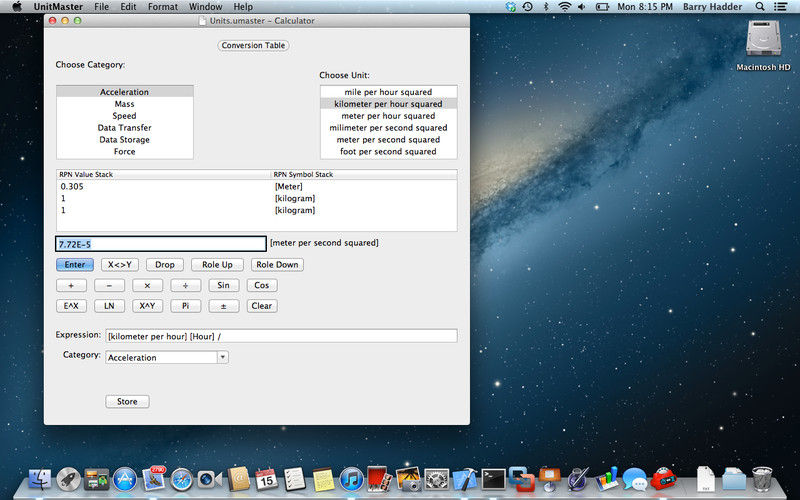Open the Trash in the dock
This screenshot has height=500, width=800.
coord(762,479)
